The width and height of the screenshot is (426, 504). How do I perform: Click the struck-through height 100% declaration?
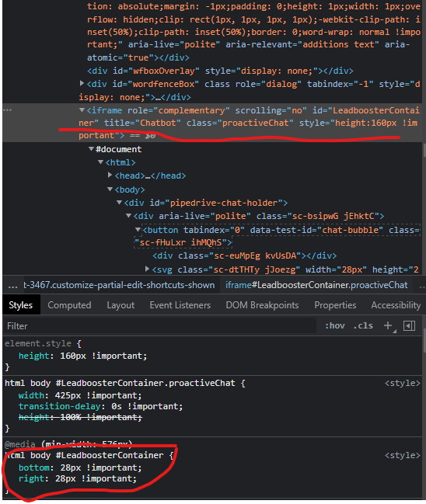[x=80, y=417]
